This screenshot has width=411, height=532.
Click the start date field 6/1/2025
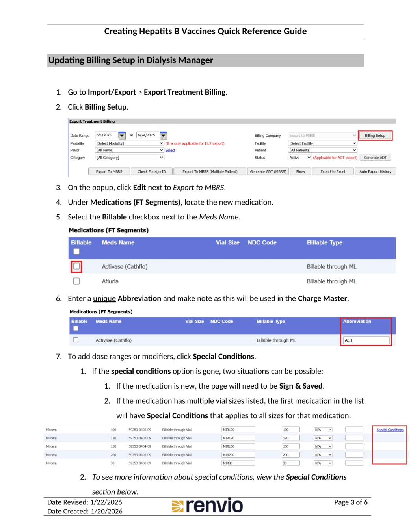[107, 135]
